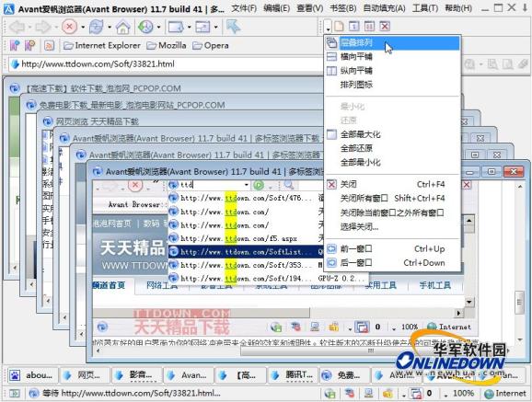The width and height of the screenshot is (532, 402).
Task: Select 关闭所有窗口 menu entry
Action: click(x=392, y=198)
